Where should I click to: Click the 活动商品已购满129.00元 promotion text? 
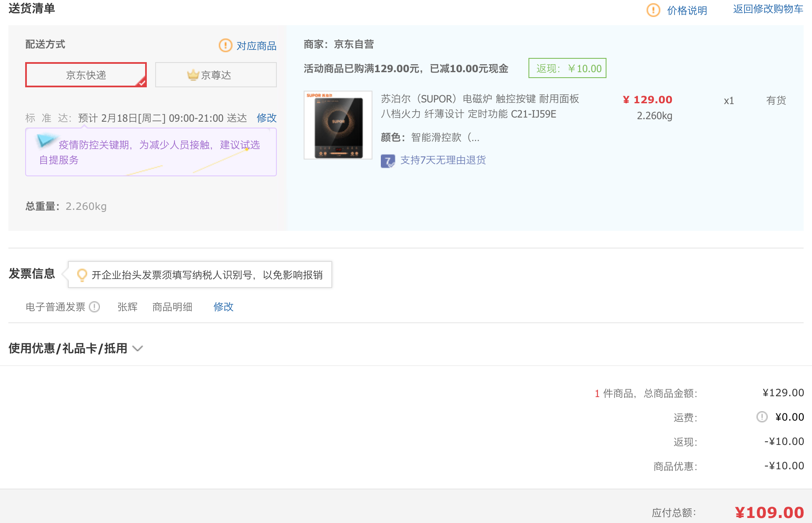[406, 68]
